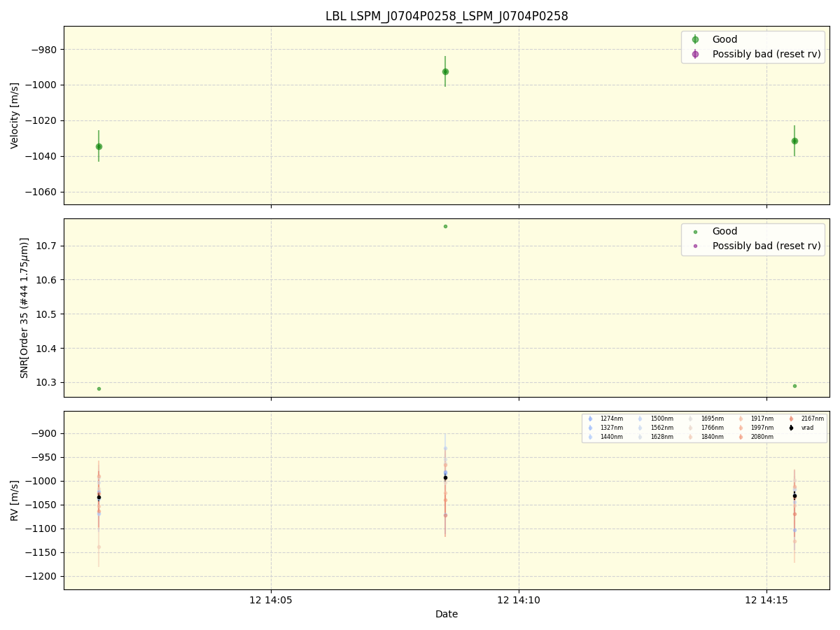Click the 1628nm legend marker
Viewport: 840px width, 630px height.
(640, 437)
